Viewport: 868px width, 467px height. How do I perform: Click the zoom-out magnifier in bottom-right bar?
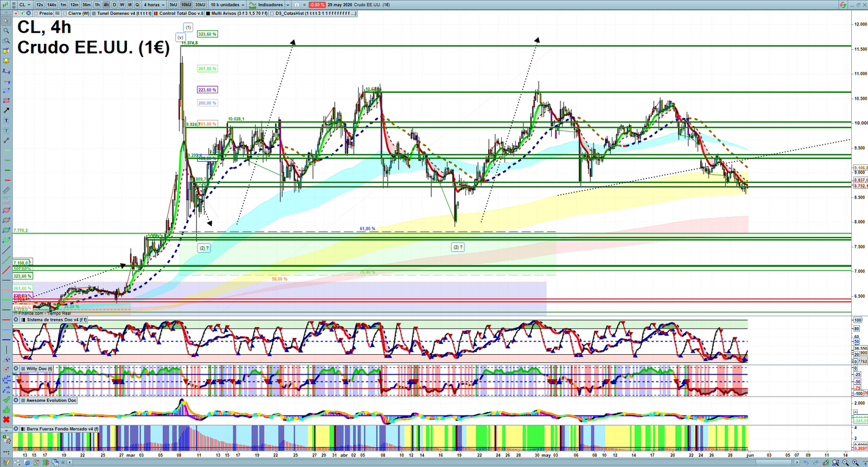click(x=845, y=462)
